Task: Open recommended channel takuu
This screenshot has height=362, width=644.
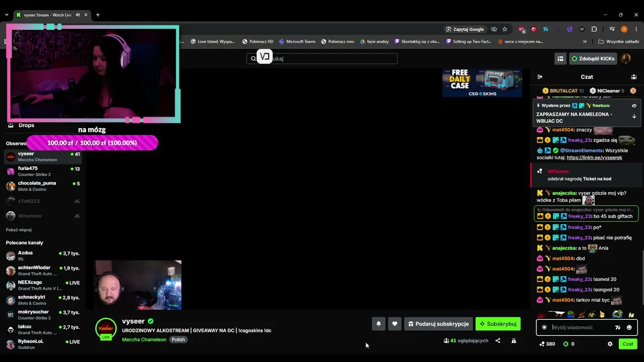Action: click(x=43, y=330)
